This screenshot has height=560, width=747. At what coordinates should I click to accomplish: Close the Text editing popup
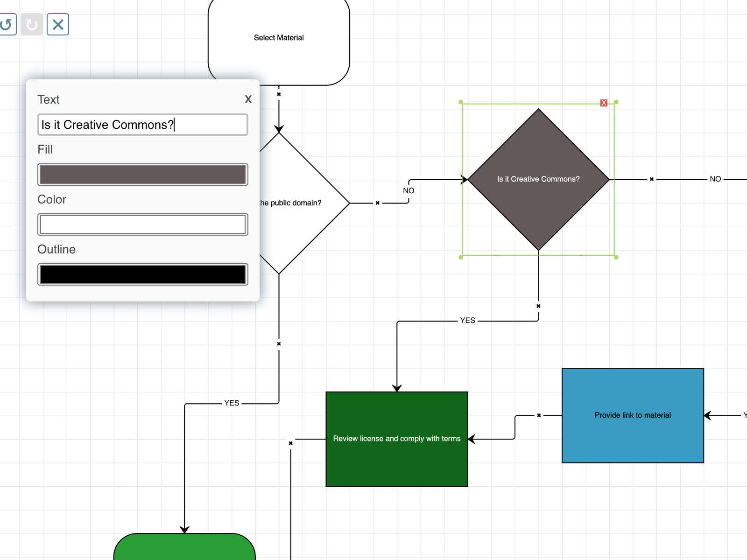pyautogui.click(x=247, y=99)
